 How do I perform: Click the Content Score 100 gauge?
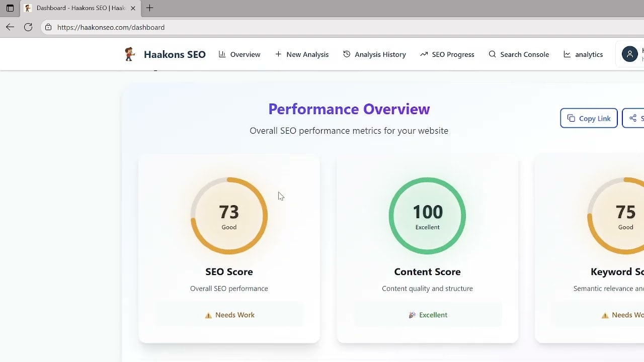point(427,216)
